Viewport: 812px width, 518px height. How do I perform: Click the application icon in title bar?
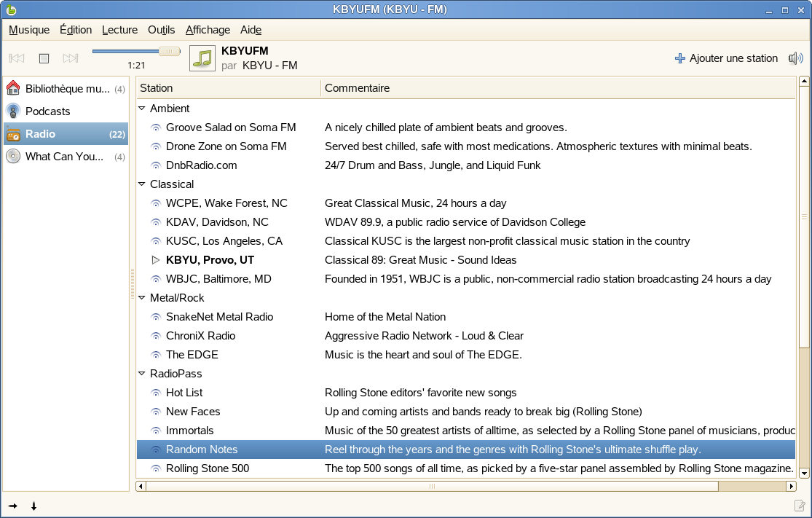pyautogui.click(x=12, y=9)
